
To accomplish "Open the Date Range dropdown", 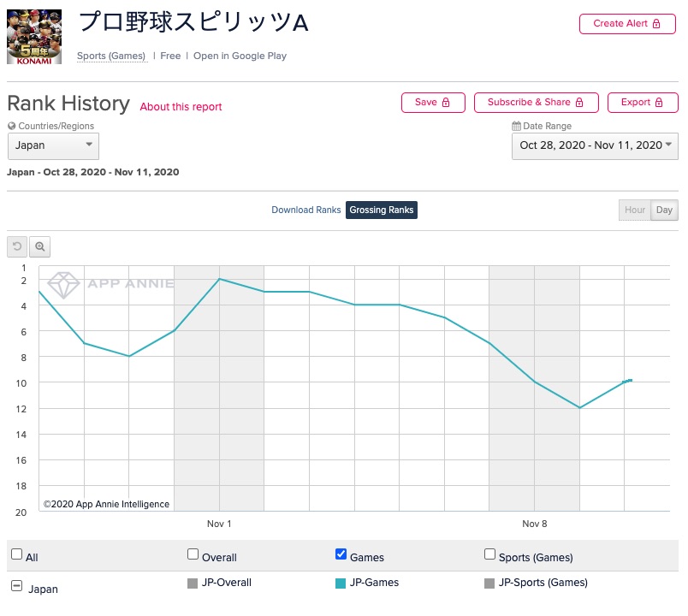I will 595,146.
